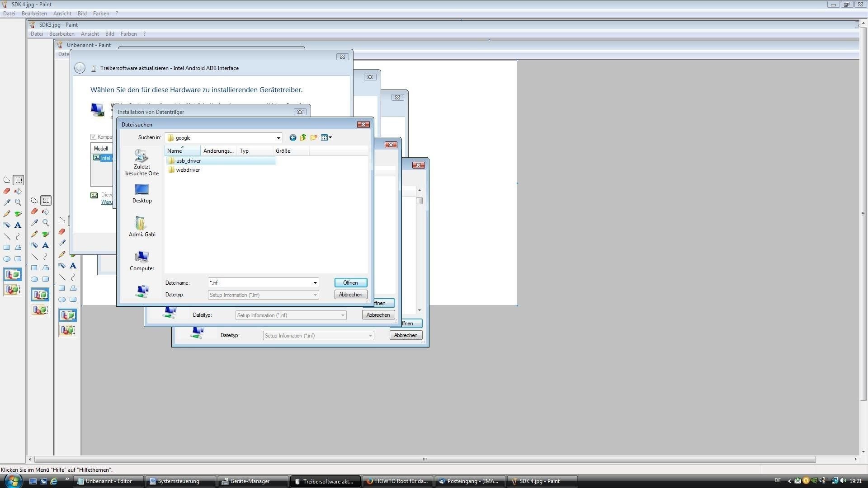
Task: Open the Admi. Gabi user folder shortcut
Action: point(142,227)
